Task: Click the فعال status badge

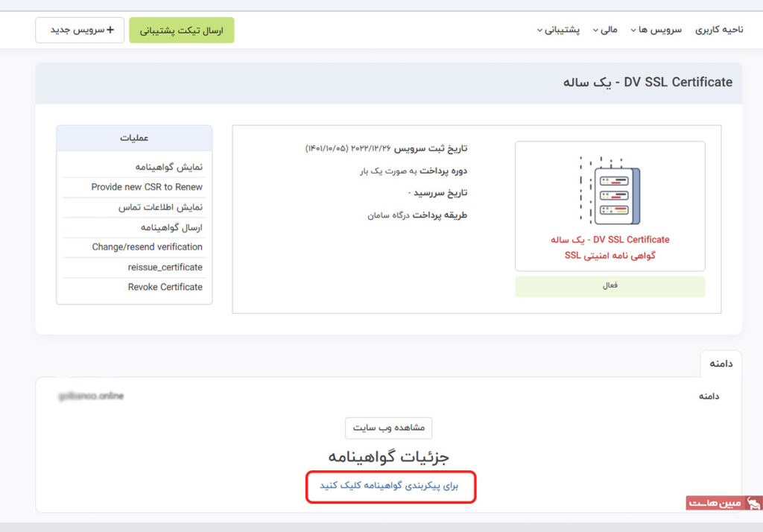Action: click(610, 286)
